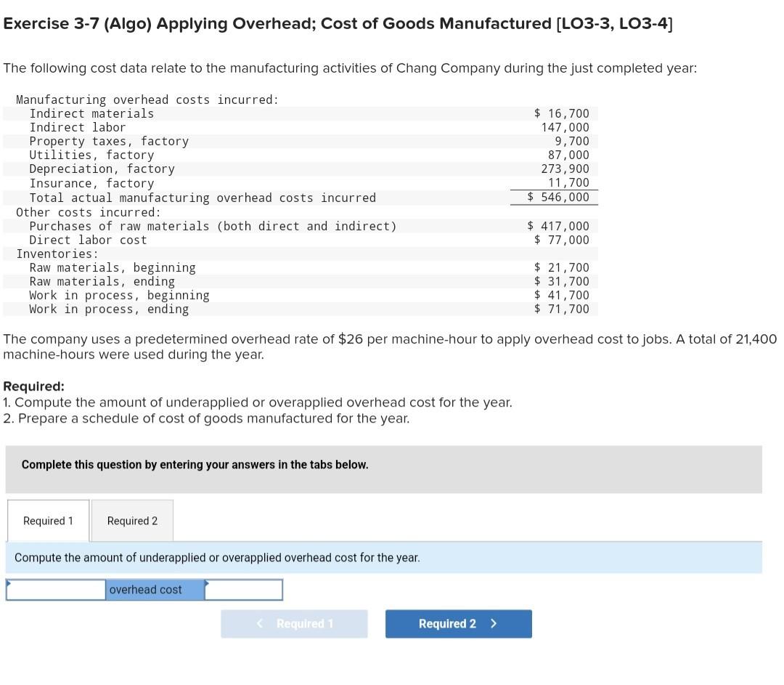Open the highlighted 'overhead cost' dropdown cell

click(155, 589)
